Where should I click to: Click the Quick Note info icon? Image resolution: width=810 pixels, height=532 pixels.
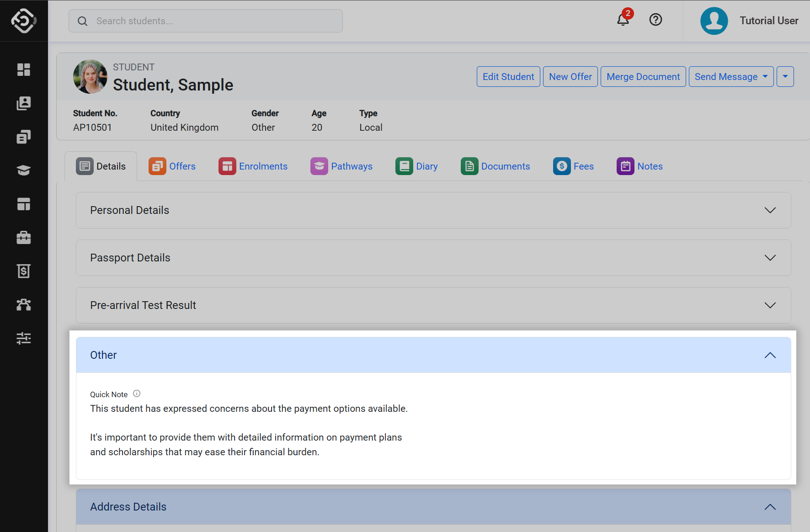coord(137,394)
